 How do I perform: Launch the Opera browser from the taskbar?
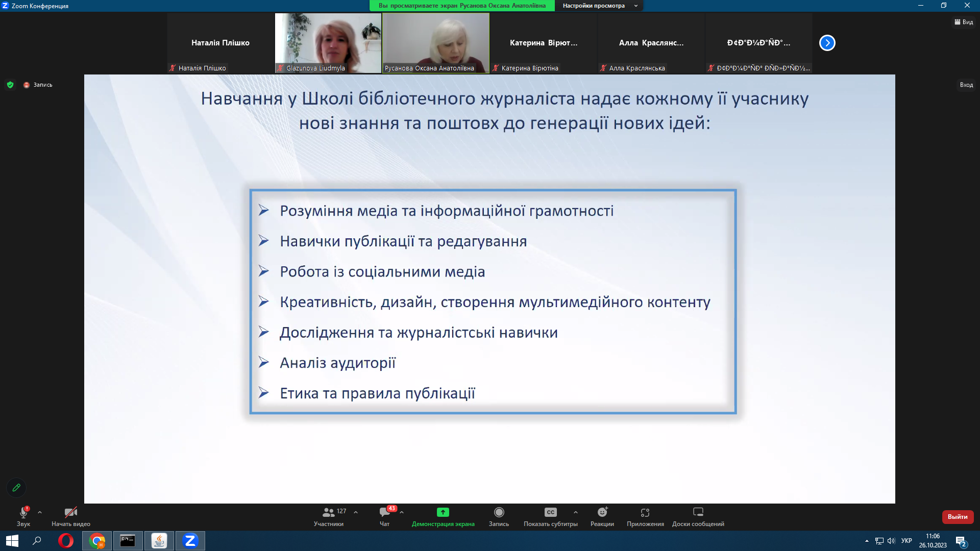pos(66,541)
